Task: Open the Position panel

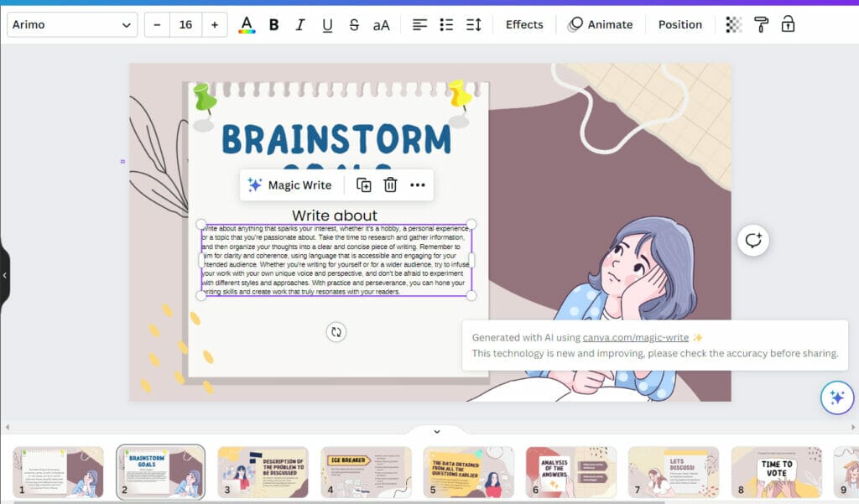Action: point(679,25)
